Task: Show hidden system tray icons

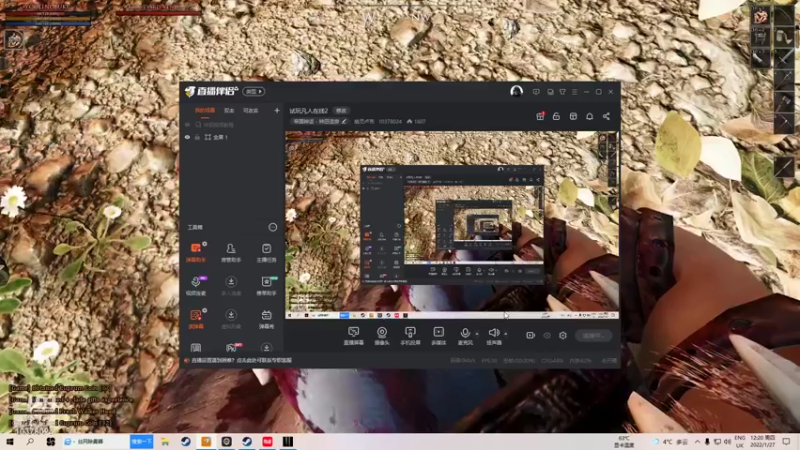Action: coord(697,441)
